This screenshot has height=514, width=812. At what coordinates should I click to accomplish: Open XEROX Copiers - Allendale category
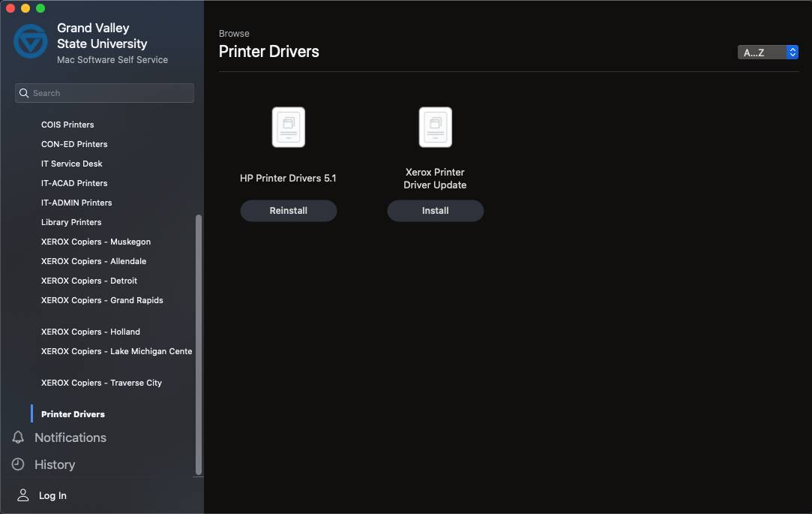pyautogui.click(x=94, y=261)
